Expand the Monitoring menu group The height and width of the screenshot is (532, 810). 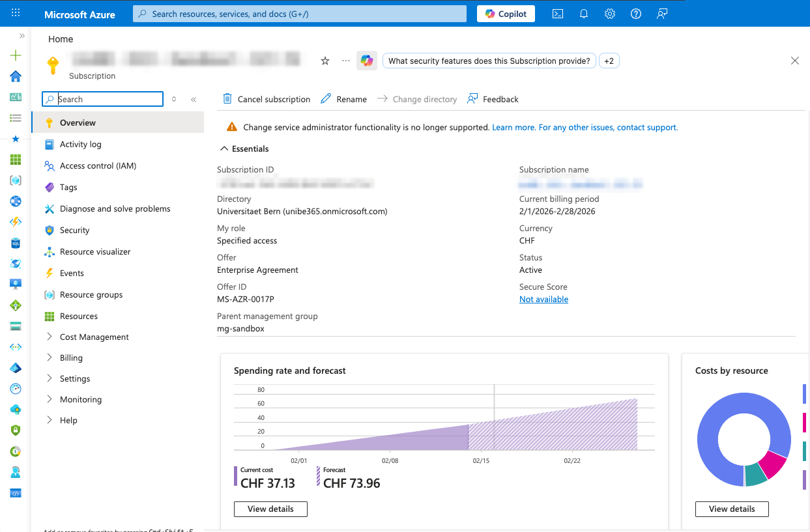(80, 399)
